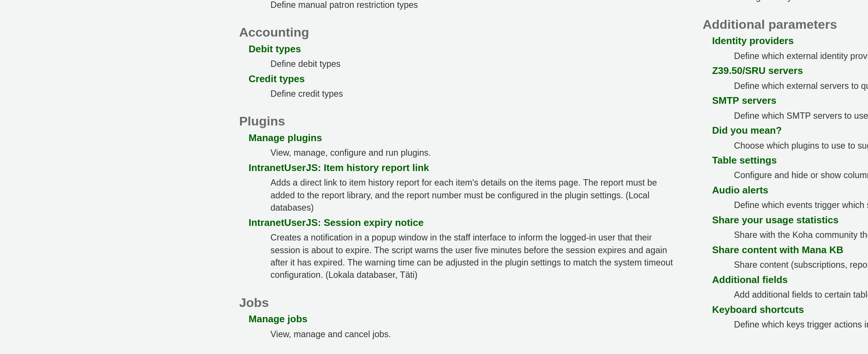Go to Audio alerts
This screenshot has width=868, height=354.
tap(740, 190)
